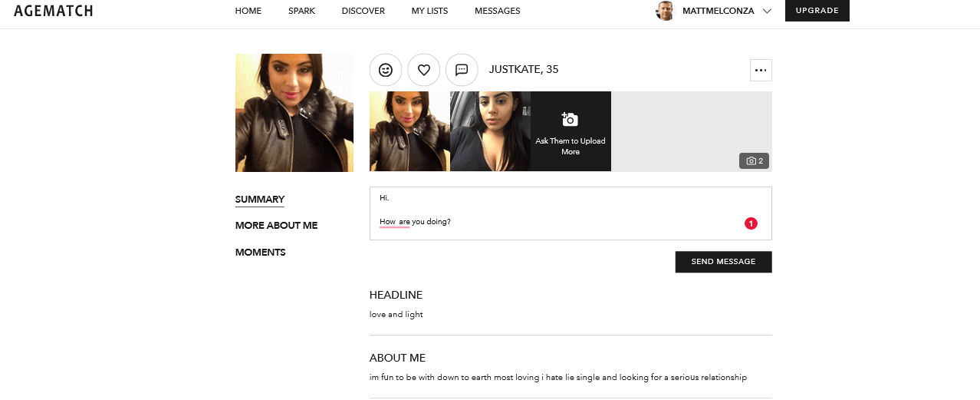The width and height of the screenshot is (980, 400).
Task: Click the love and light headline text
Action: click(x=396, y=315)
